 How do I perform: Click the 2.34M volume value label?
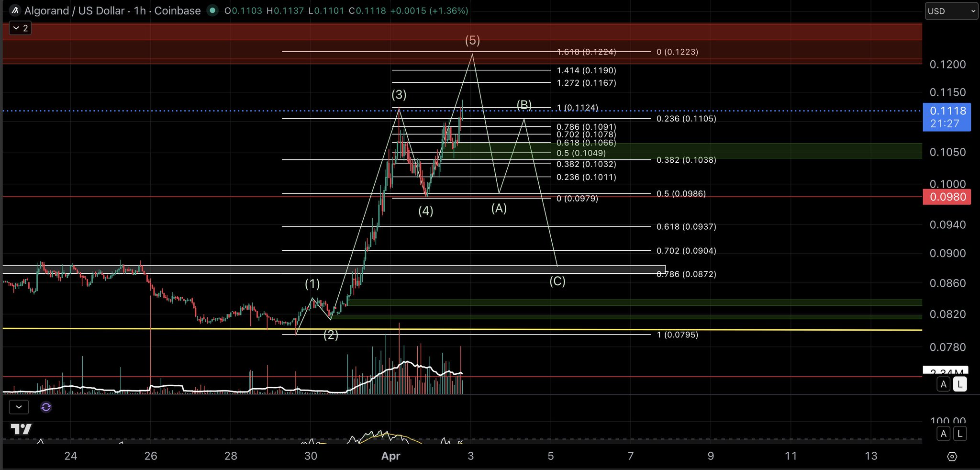click(x=946, y=370)
